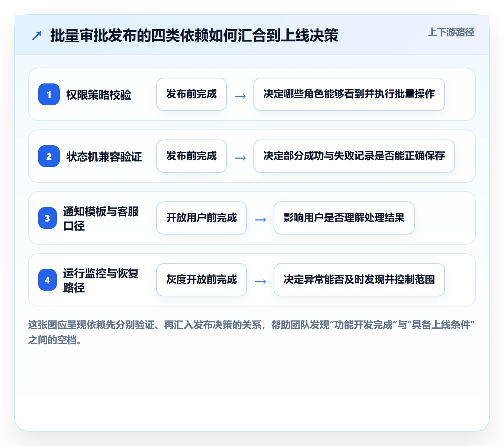Click the arrow in the 状态机兼容验证 row

pos(240,158)
